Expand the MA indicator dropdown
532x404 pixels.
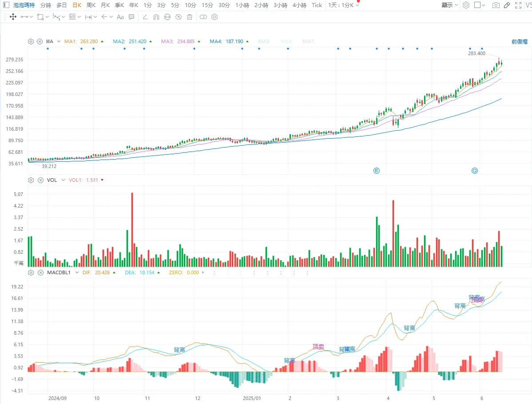pyautogui.click(x=59, y=41)
